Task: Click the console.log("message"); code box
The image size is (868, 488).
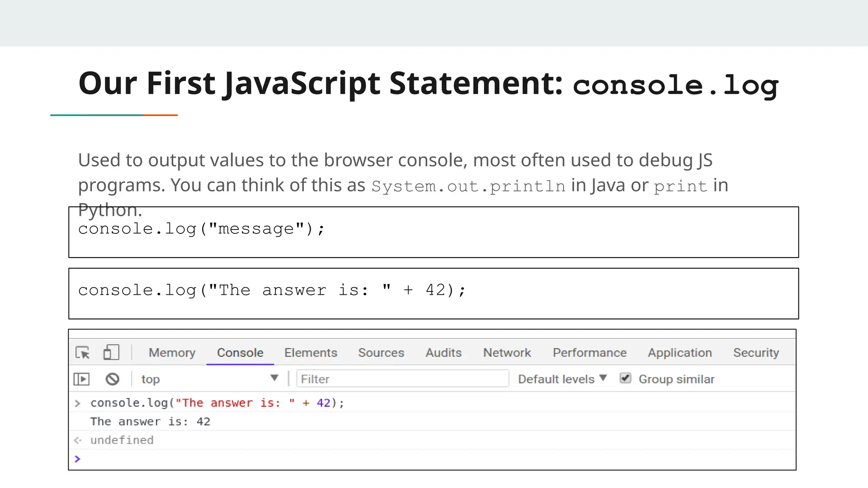Action: click(x=434, y=232)
